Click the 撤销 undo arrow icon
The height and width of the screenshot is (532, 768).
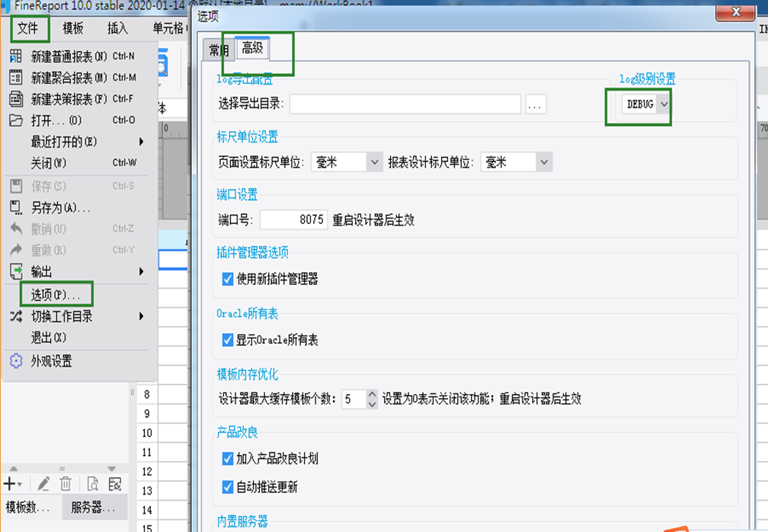(16, 229)
